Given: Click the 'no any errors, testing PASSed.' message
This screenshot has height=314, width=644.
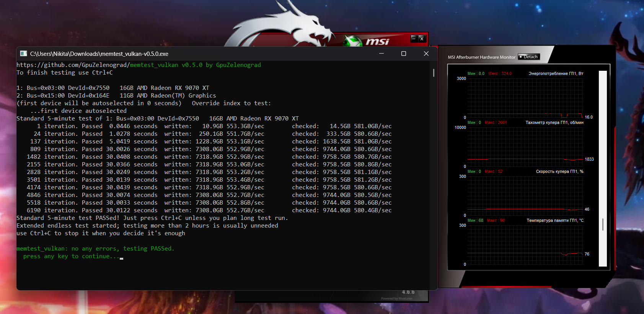Looking at the screenshot, I should tap(95, 249).
